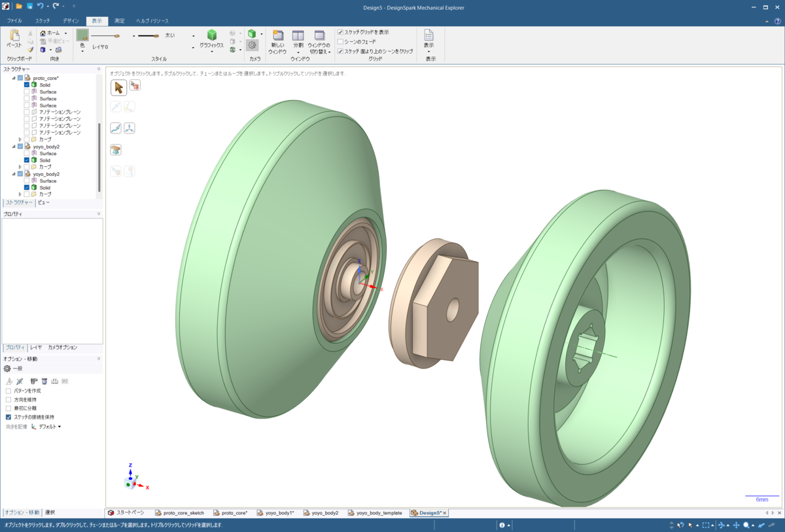This screenshot has height=532, width=785.
Task: Switch to the Selection (選択) panel tab
Action: [x=50, y=512]
